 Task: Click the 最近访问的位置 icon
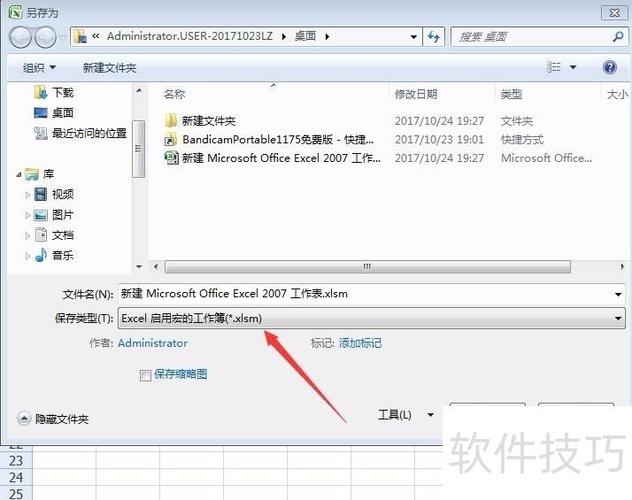[x=40, y=133]
